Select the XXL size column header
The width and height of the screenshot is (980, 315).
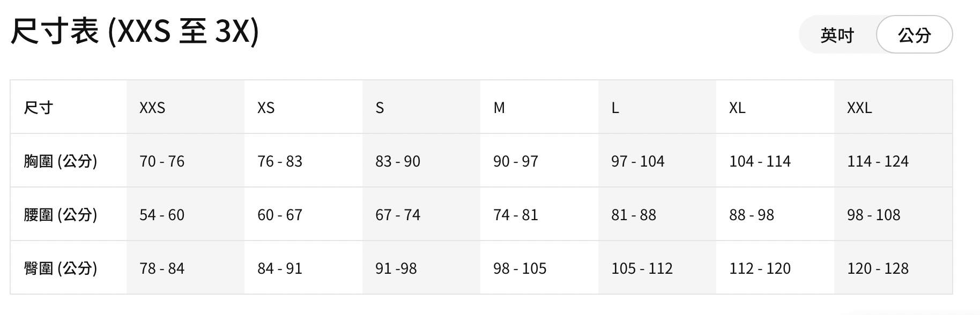click(x=859, y=108)
